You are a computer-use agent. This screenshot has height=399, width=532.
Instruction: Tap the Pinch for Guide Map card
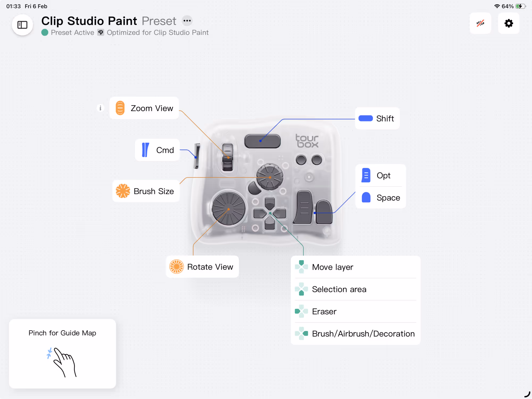pos(63,353)
